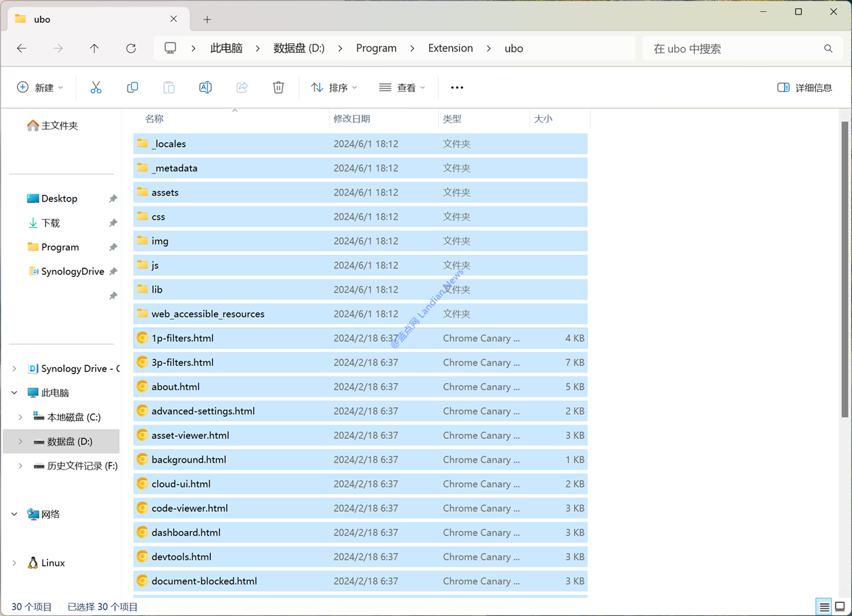Image resolution: width=852 pixels, height=616 pixels.
Task: Close the ubo tab
Action: tap(174, 19)
